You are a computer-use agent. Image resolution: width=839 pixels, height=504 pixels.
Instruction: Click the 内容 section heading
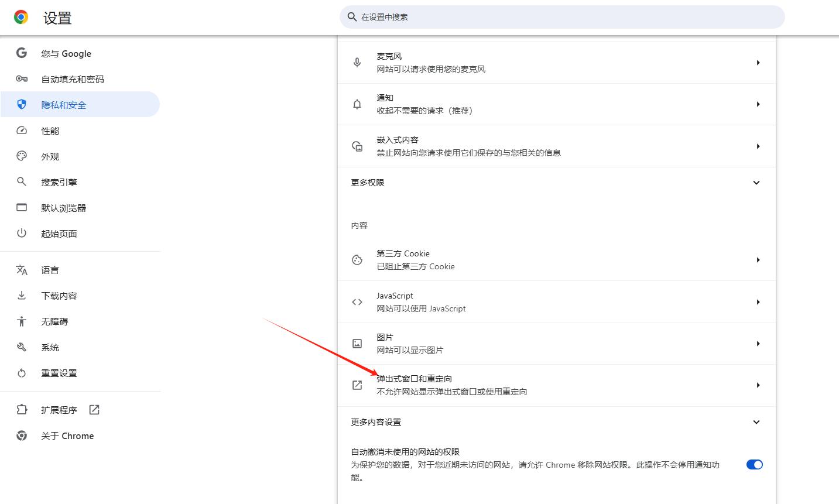click(x=359, y=225)
